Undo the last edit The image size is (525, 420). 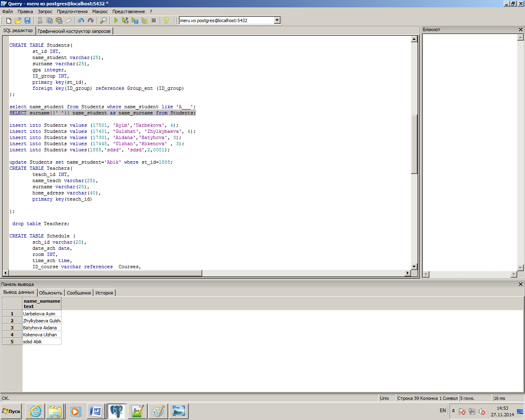(81, 21)
